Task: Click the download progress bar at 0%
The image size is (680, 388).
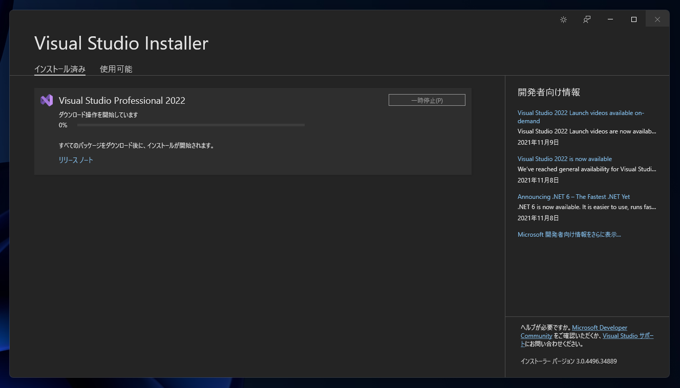Action: [191, 125]
